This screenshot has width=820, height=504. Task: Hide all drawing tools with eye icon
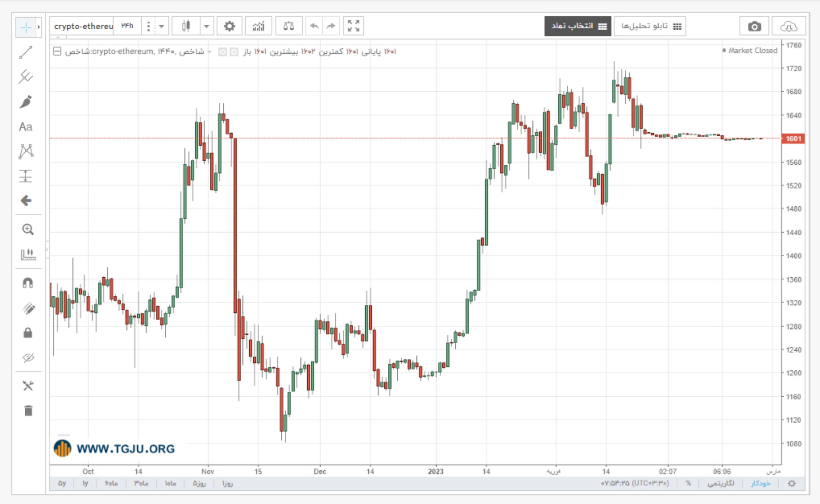pyautogui.click(x=28, y=358)
